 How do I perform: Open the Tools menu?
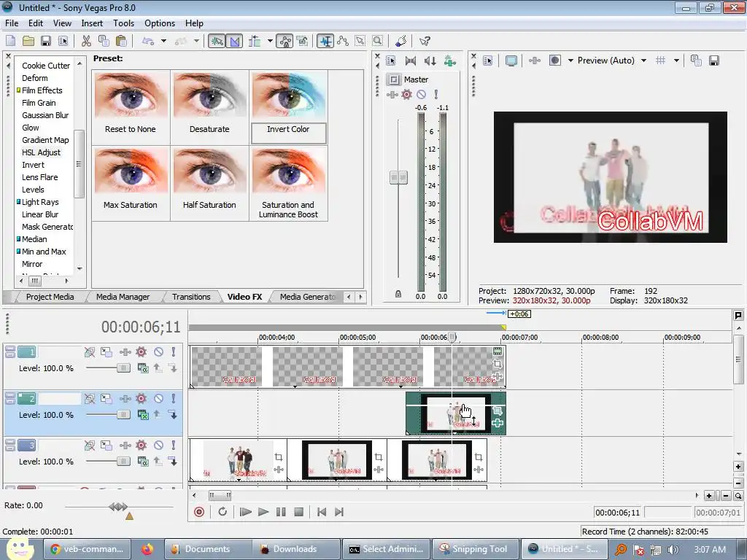123,23
